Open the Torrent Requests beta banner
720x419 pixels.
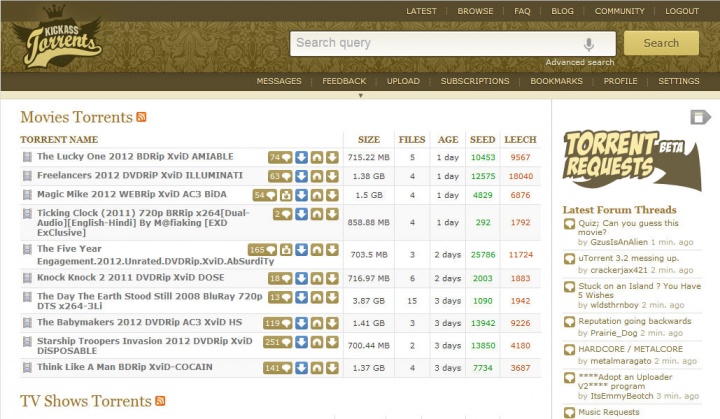click(x=632, y=161)
